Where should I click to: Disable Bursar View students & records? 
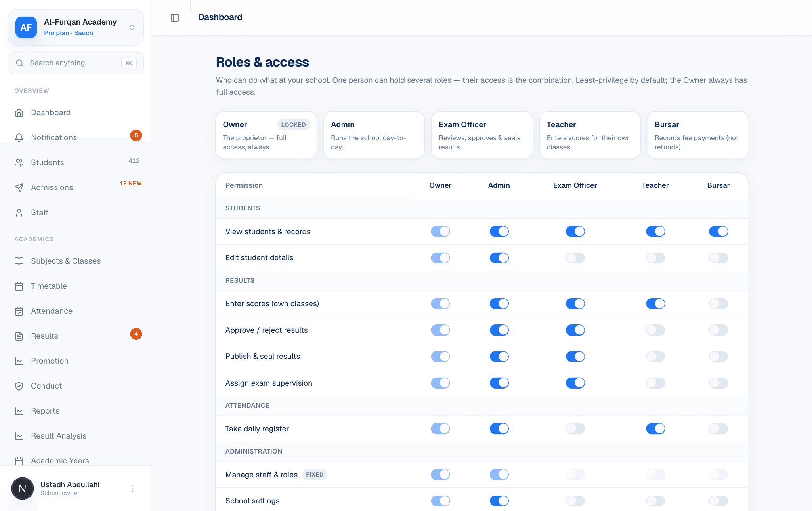pos(718,231)
